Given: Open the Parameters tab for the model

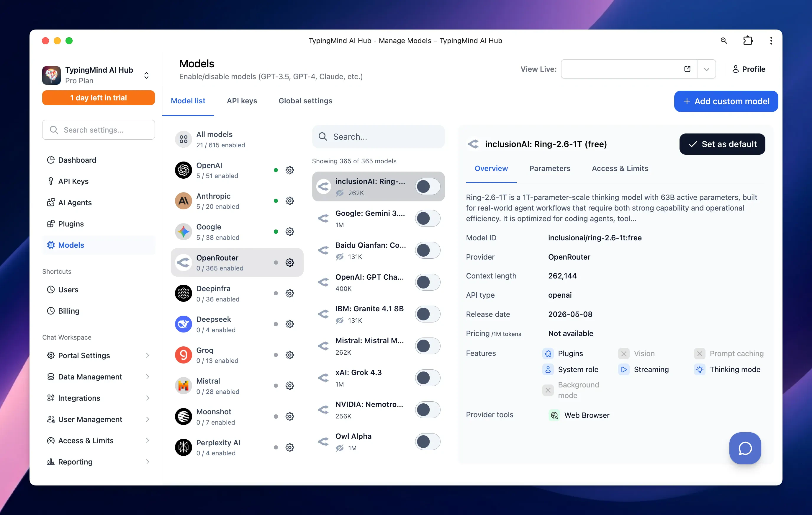Looking at the screenshot, I should (x=550, y=168).
